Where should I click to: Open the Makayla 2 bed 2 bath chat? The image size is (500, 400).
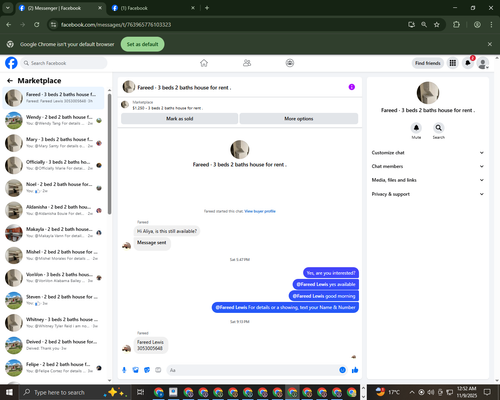click(53, 232)
